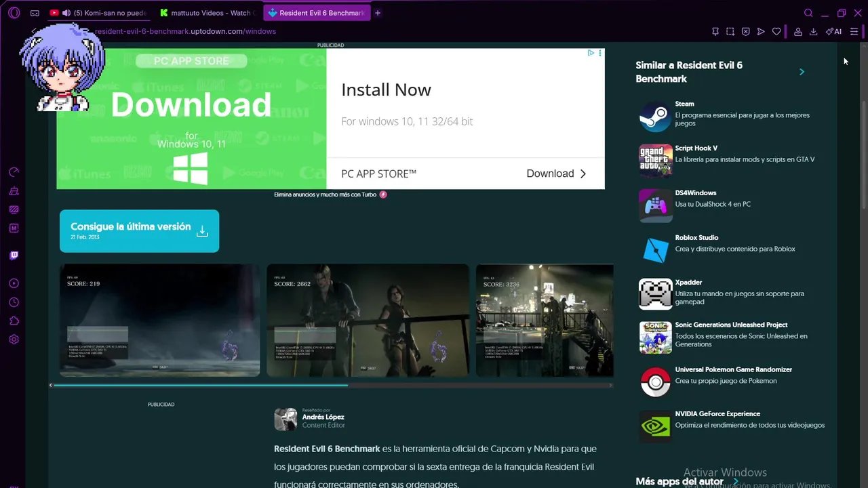
Task: Open screenshot thumbnail with SCORE 2662
Action: point(368,320)
